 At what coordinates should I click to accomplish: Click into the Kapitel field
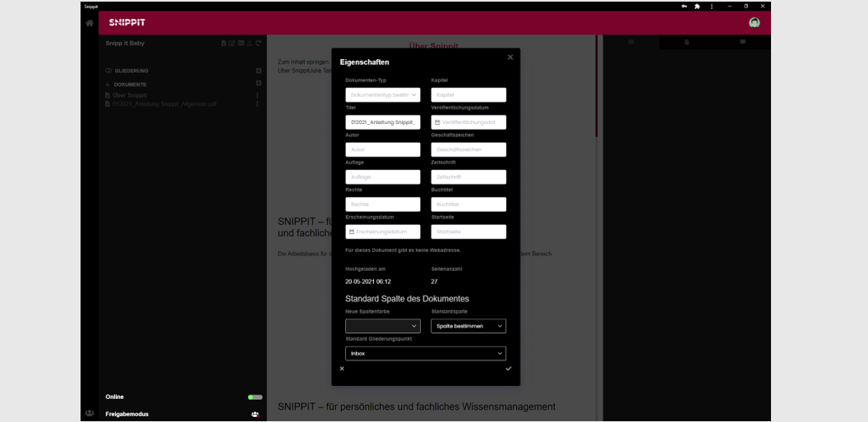coord(469,95)
